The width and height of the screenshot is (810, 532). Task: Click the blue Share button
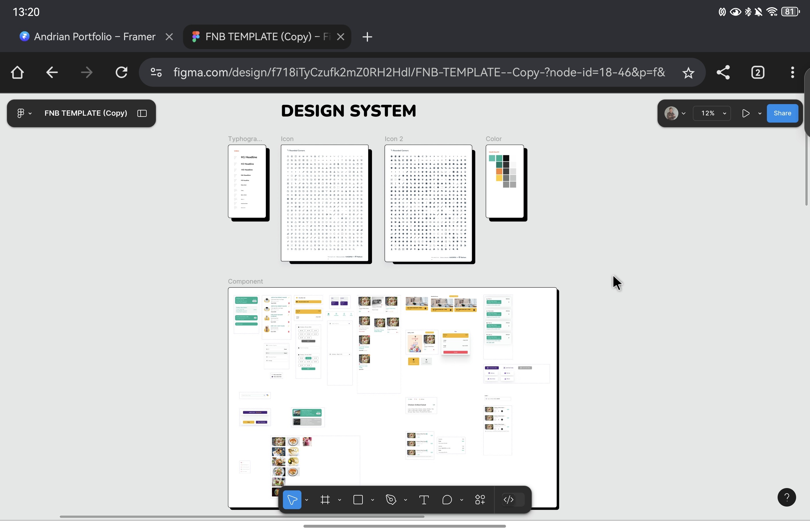coord(782,113)
